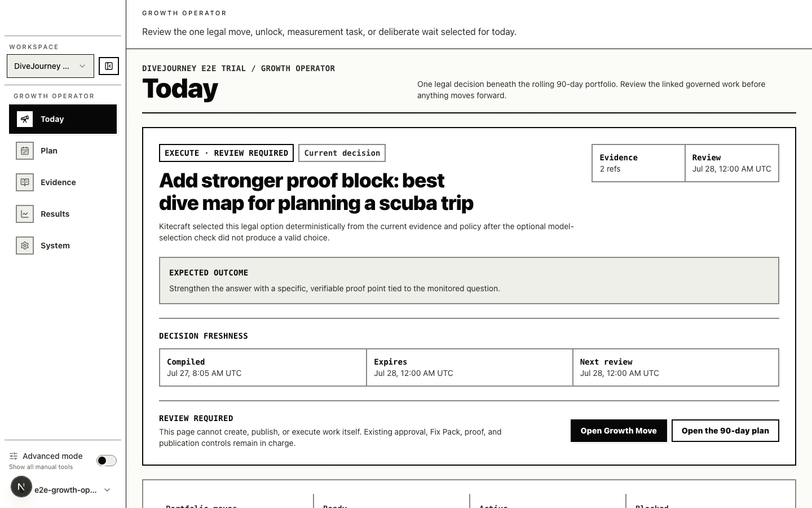Screen dimensions: 812x508
Task: Collapse the sidebar panel icon
Action: click(x=109, y=66)
